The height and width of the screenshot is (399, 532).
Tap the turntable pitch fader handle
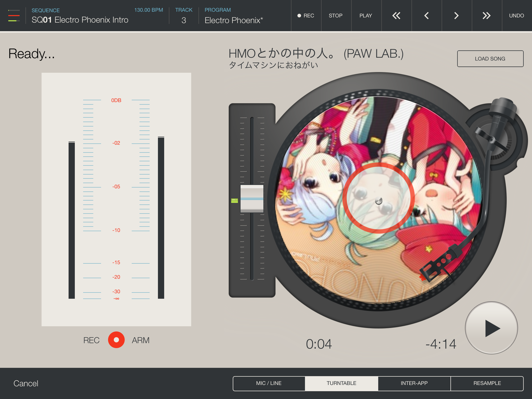tap(252, 199)
